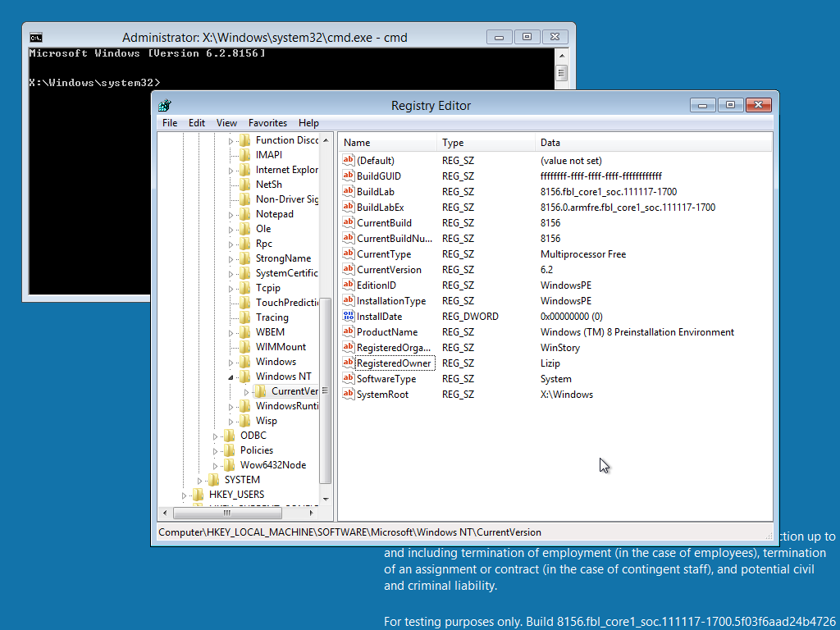Select the ProductName value icon

348,332
